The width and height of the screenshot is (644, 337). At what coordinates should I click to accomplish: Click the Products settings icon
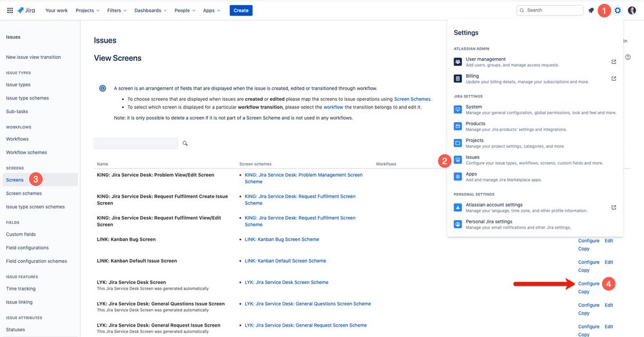458,126
